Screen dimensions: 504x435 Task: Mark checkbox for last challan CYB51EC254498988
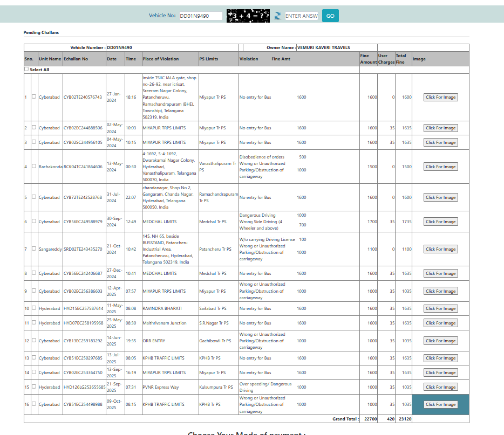(x=34, y=404)
